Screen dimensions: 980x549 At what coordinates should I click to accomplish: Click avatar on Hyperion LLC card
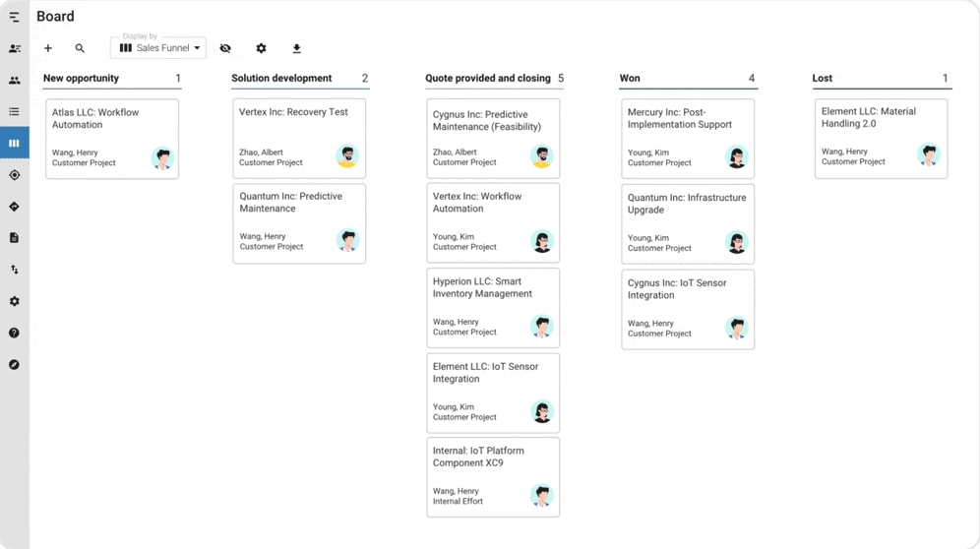click(542, 327)
